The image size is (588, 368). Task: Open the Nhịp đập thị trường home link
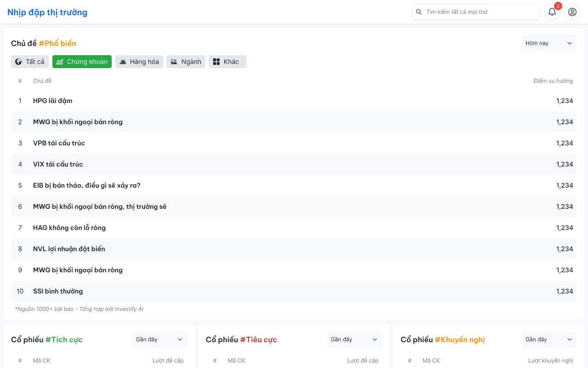coord(47,12)
